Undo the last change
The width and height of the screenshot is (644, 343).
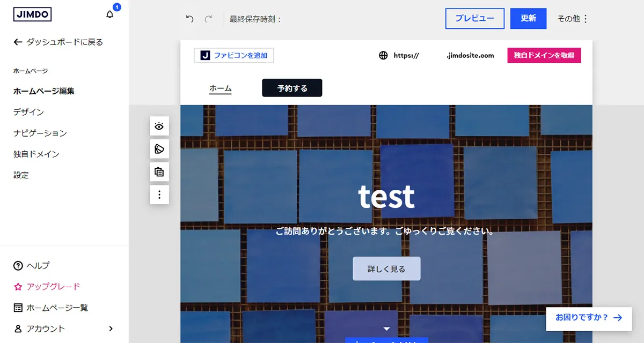[188, 18]
